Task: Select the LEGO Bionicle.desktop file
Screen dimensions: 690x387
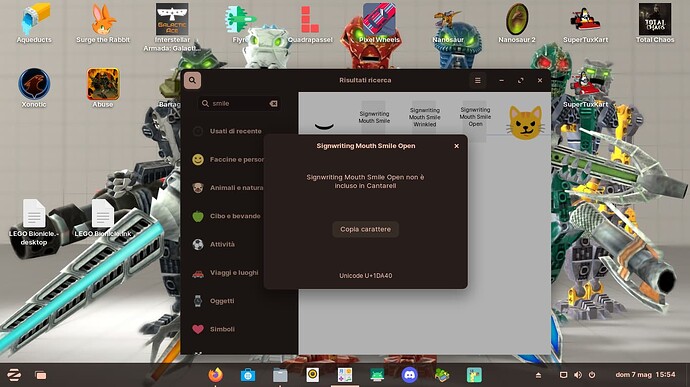Action: [34, 222]
